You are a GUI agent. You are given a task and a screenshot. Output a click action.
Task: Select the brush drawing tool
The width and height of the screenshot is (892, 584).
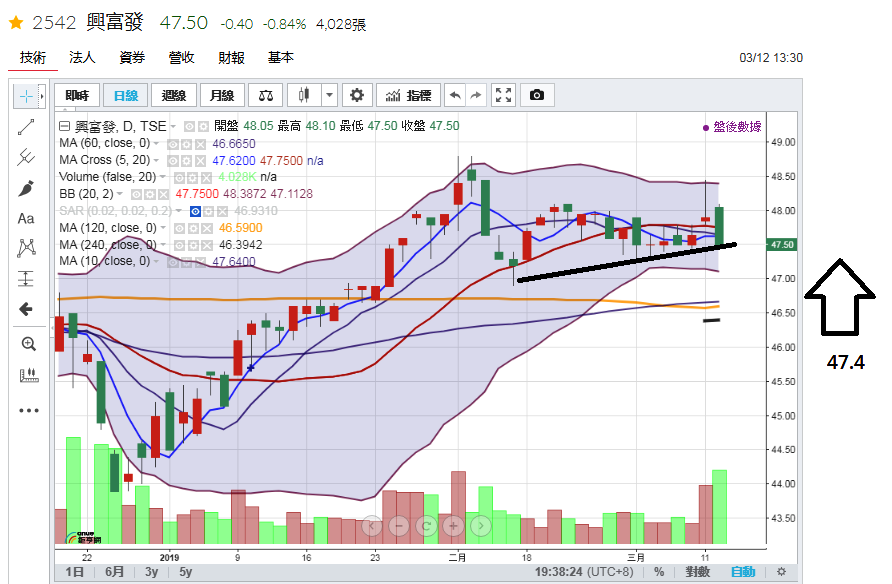26,188
